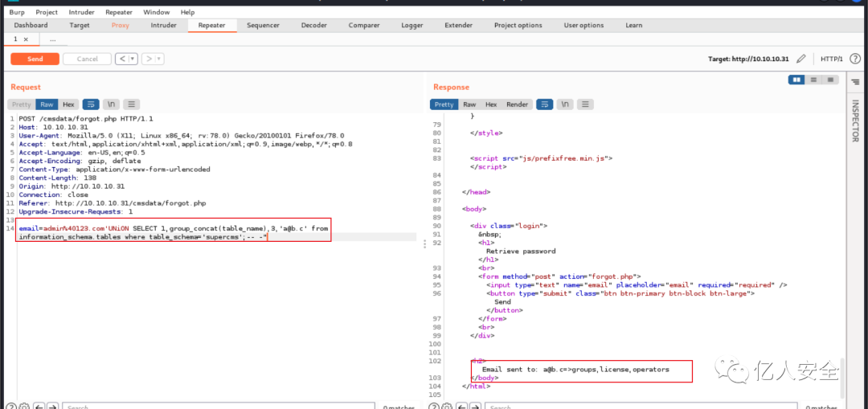Switch to the Sequencer tab
Screen dimensions: 868x409
[263, 25]
